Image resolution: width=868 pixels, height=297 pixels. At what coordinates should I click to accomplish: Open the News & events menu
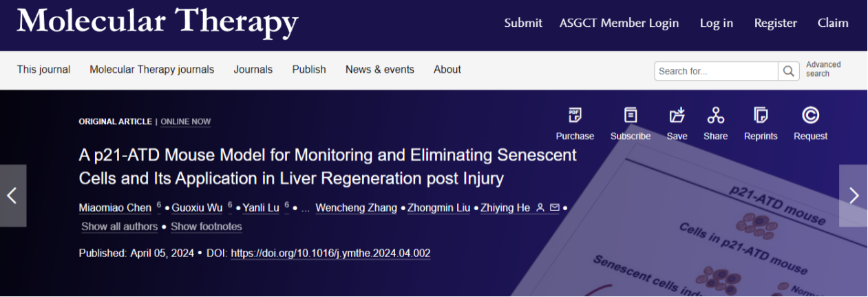click(379, 70)
